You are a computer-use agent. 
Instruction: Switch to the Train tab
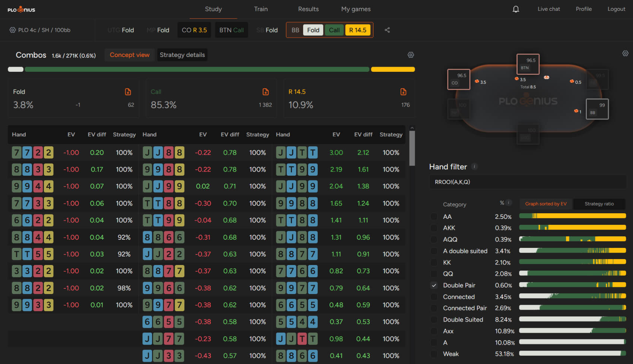tap(261, 9)
